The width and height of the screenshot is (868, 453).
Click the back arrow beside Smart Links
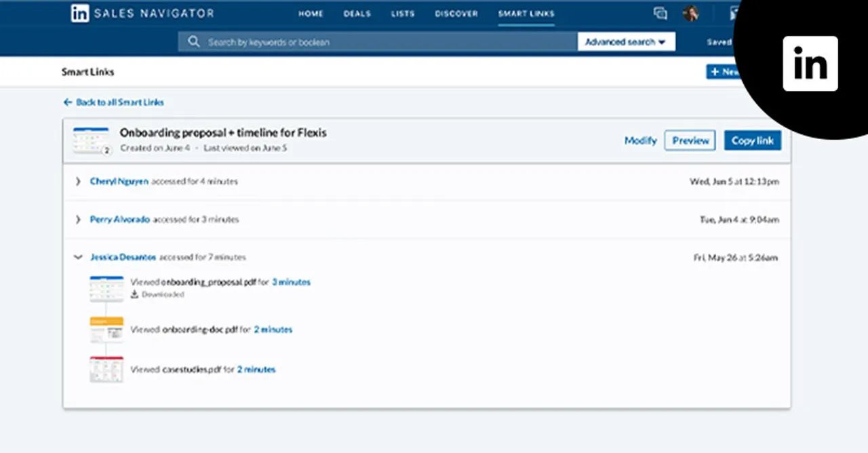point(67,102)
